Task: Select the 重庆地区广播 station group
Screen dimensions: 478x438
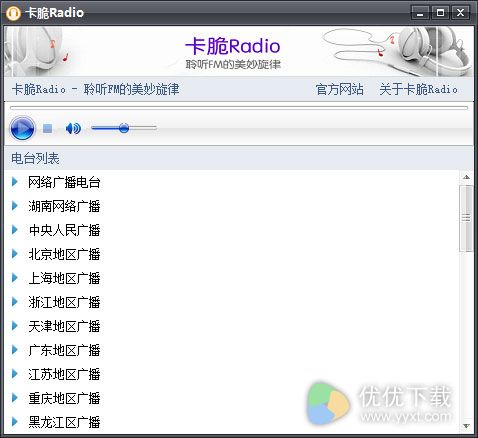Action: (x=64, y=398)
